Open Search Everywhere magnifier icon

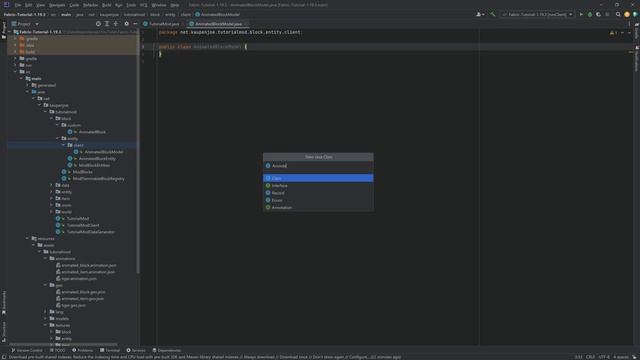tap(618, 14)
